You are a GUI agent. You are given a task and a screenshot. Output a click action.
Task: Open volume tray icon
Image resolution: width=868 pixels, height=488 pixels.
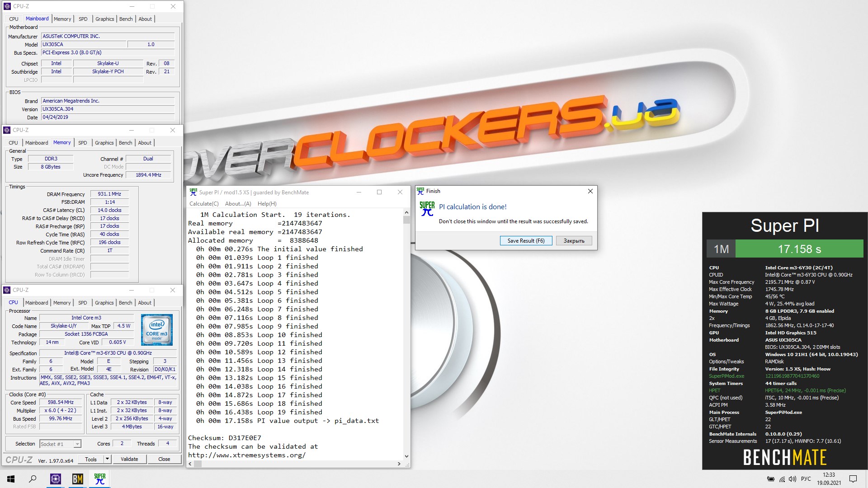[792, 479]
